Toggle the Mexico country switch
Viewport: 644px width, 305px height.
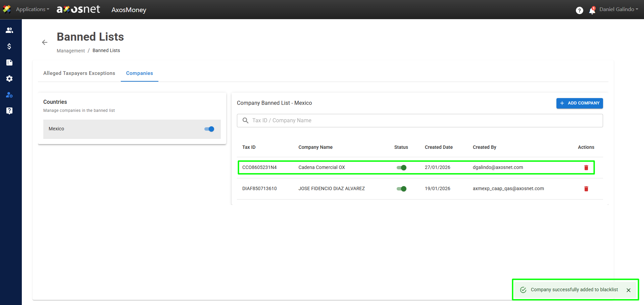(x=209, y=129)
